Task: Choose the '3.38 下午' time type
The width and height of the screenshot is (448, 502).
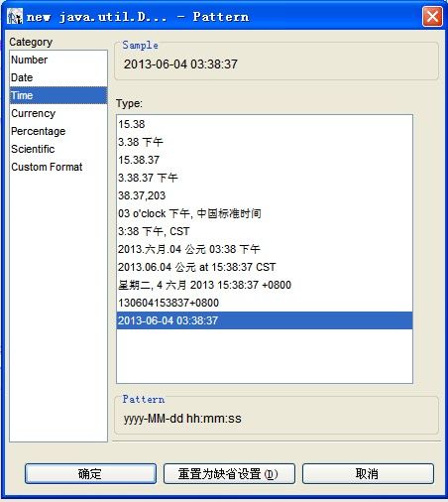Action: (265, 142)
